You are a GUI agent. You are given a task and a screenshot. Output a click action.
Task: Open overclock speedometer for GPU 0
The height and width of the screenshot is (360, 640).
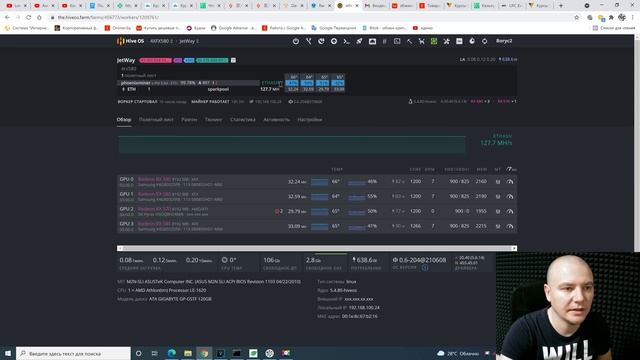(x=510, y=182)
